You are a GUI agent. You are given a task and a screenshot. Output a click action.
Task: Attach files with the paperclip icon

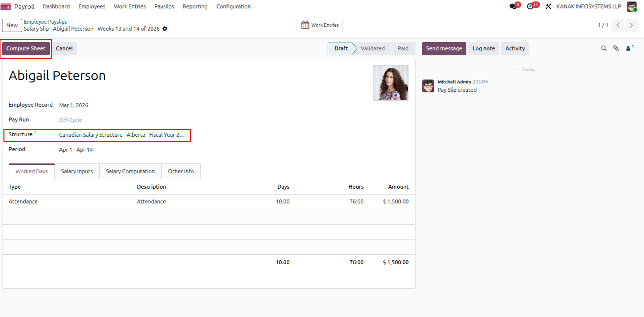tap(616, 48)
